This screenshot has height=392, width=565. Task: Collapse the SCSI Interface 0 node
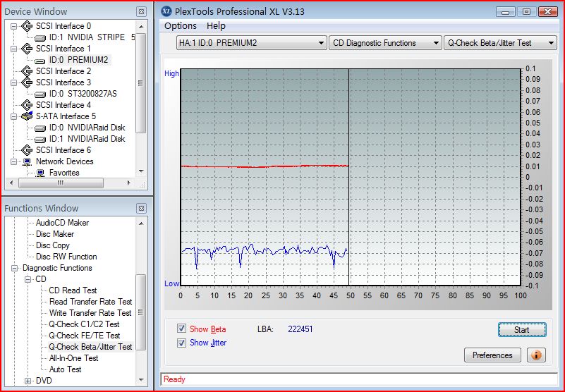(13, 26)
